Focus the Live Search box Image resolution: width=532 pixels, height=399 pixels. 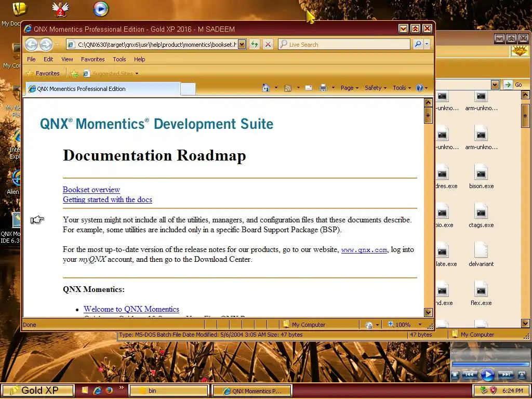click(x=344, y=45)
